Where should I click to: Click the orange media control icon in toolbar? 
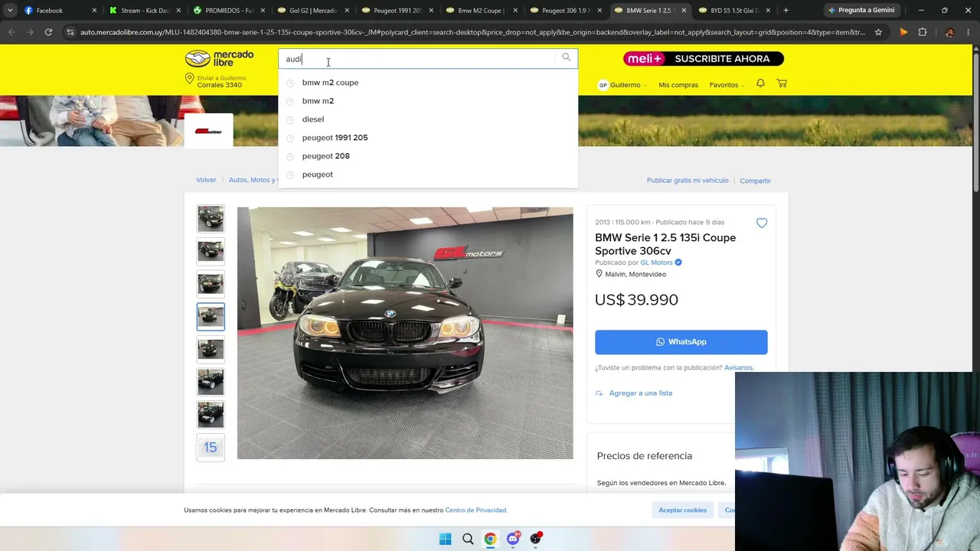pyautogui.click(x=903, y=32)
